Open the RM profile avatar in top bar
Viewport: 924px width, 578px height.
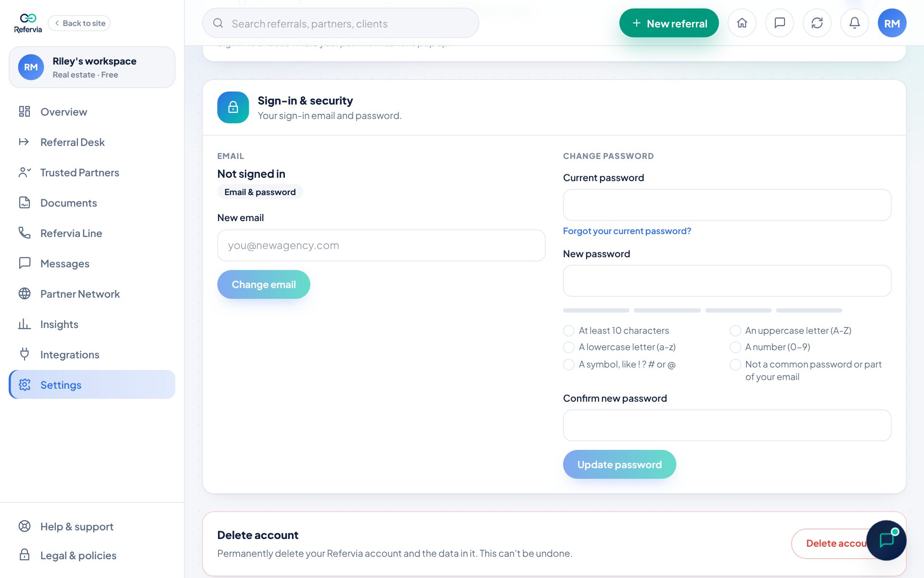[892, 23]
